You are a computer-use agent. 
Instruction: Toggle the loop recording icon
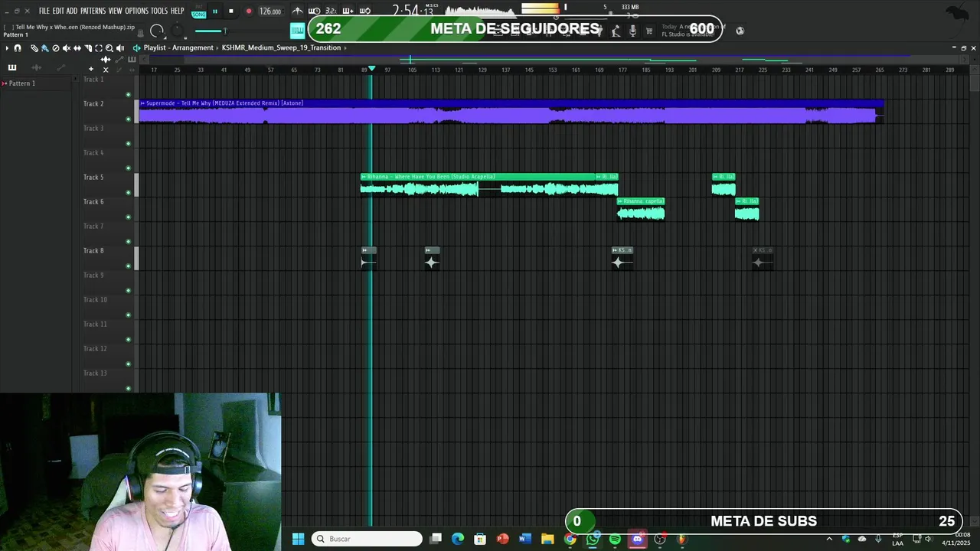coord(365,11)
